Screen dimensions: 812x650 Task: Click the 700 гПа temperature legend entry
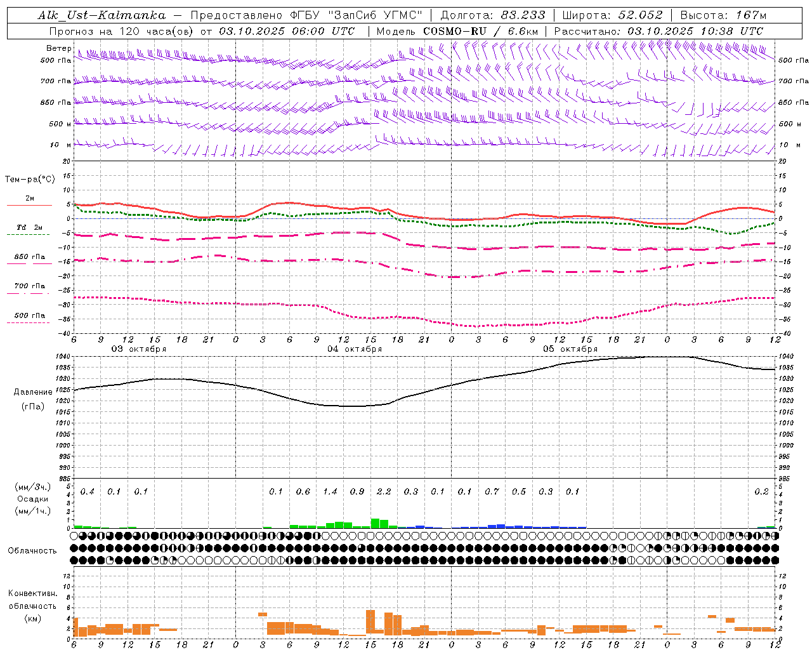[29, 286]
